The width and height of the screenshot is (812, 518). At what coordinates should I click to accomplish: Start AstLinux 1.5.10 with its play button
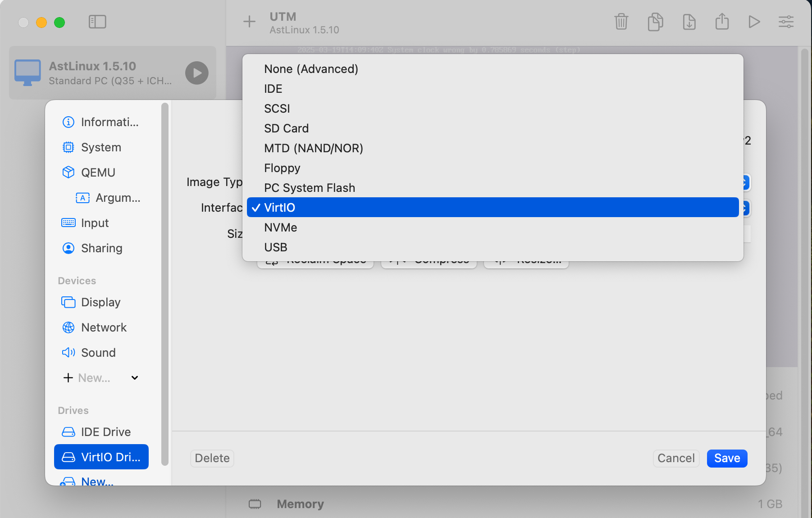pos(197,73)
